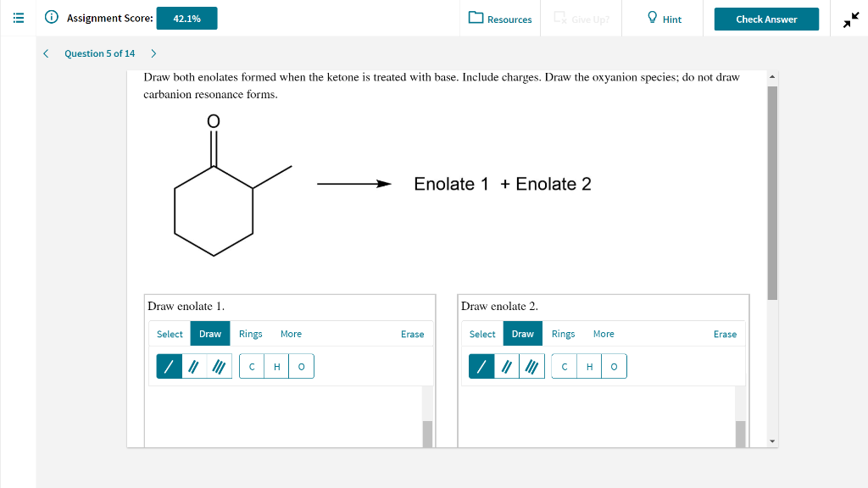This screenshot has height=488, width=868.
Task: Open the Rings tab in enolate 1
Action: tap(250, 334)
